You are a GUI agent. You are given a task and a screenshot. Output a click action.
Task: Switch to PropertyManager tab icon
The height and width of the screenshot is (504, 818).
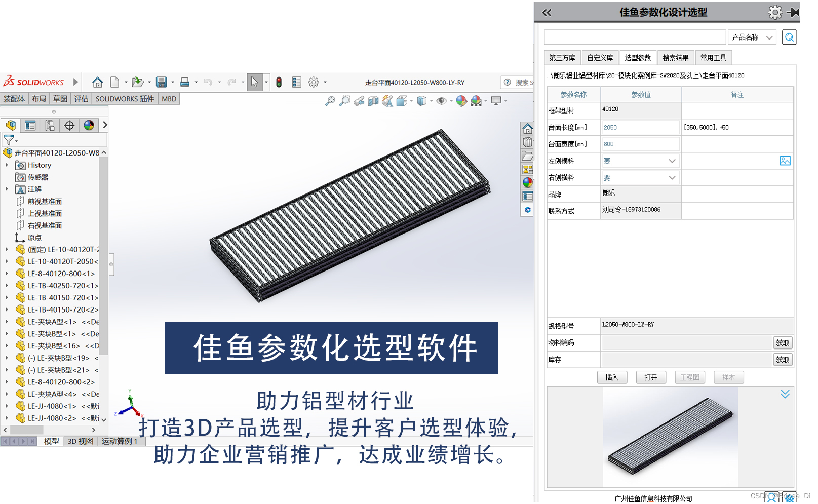click(x=30, y=125)
